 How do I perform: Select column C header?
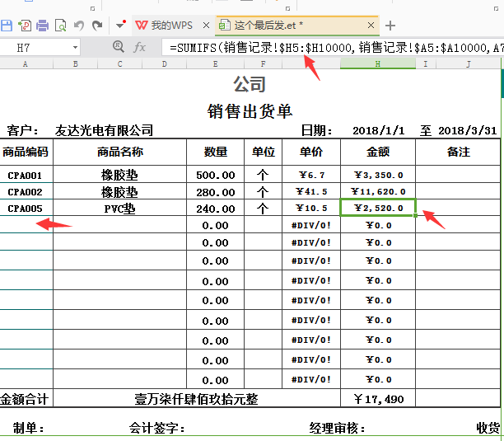coord(119,64)
